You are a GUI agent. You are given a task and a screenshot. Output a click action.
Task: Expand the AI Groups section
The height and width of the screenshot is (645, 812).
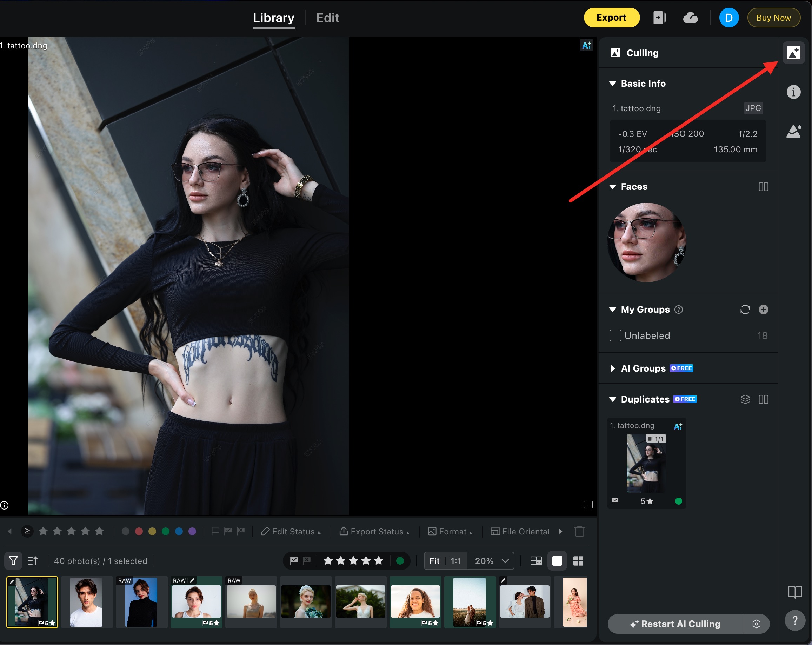[612, 368]
